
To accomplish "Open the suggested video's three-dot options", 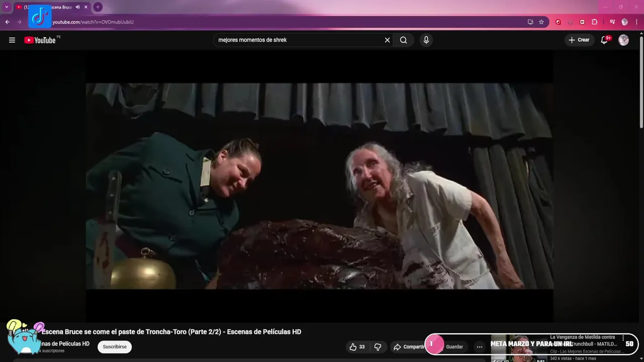I will [x=623, y=338].
